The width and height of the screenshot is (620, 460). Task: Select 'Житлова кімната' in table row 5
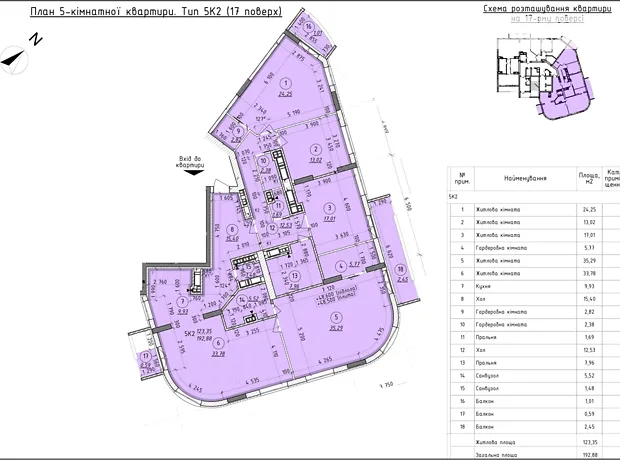tap(498, 261)
